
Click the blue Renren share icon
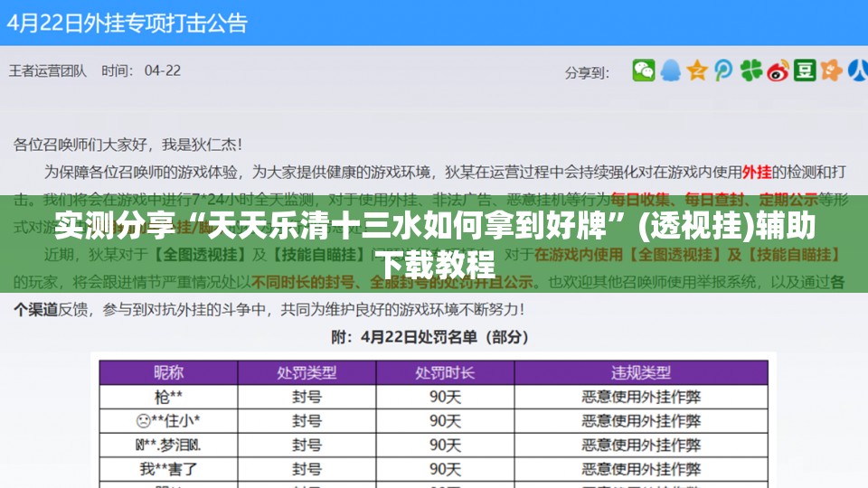coord(858,70)
